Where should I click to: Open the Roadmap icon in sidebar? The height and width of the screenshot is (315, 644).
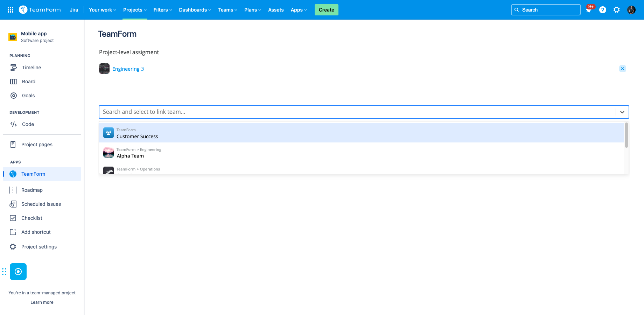point(13,190)
